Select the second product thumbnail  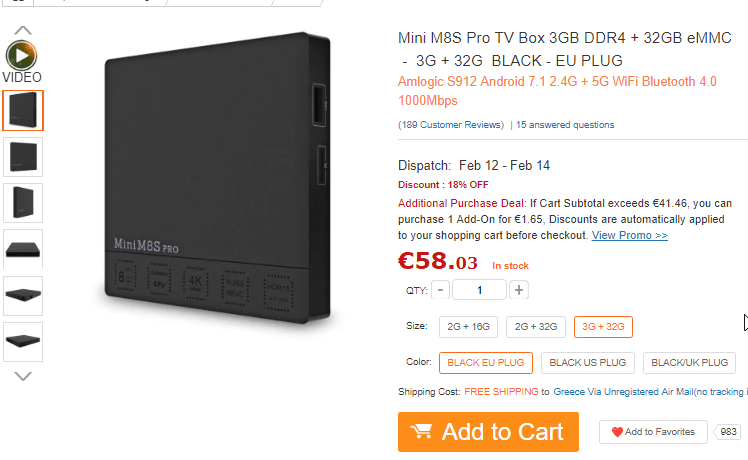[x=23, y=157]
